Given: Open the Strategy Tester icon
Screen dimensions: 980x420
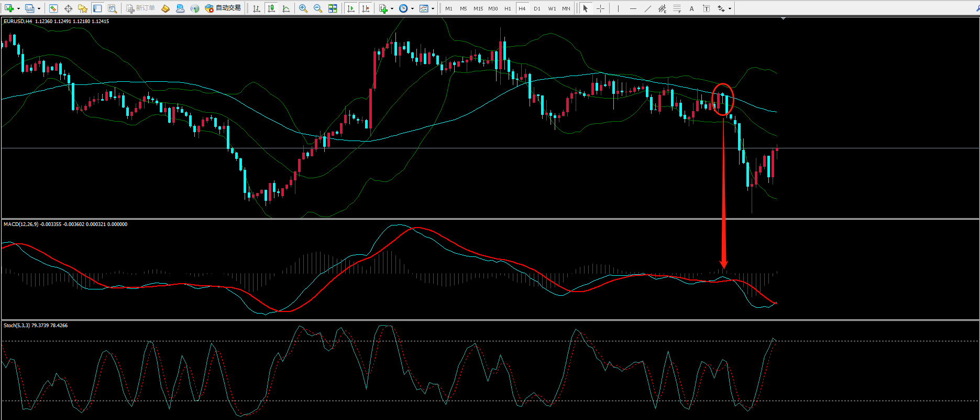Looking at the screenshot, I should tap(112, 8).
